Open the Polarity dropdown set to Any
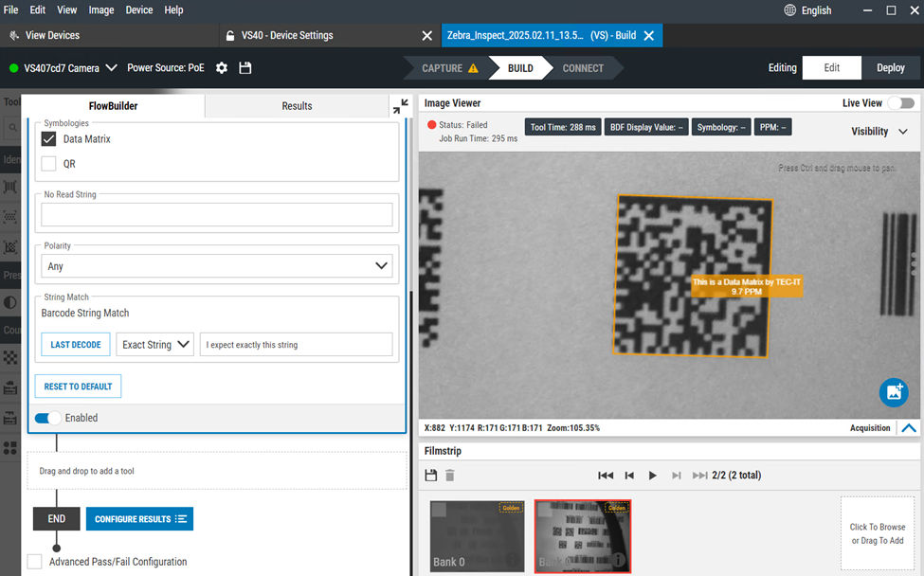This screenshot has width=924, height=576. coord(217,265)
